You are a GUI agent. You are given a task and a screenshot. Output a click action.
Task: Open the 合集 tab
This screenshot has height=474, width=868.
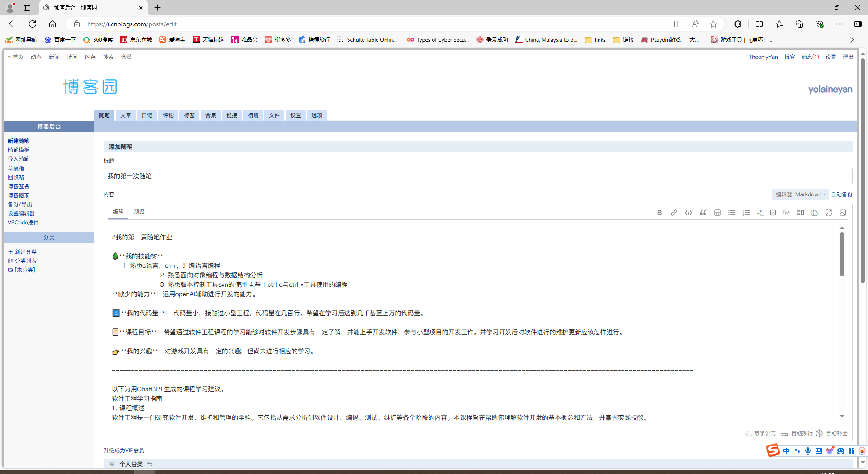[x=211, y=115]
